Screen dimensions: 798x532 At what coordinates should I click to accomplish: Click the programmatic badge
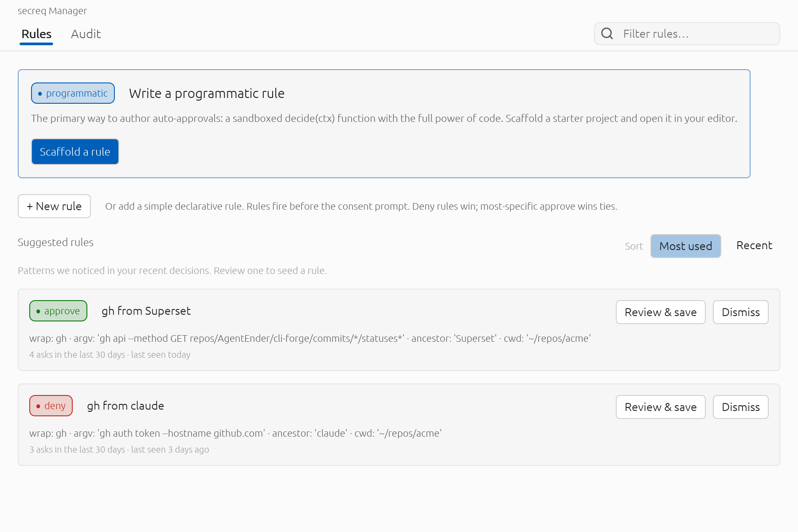pos(73,93)
